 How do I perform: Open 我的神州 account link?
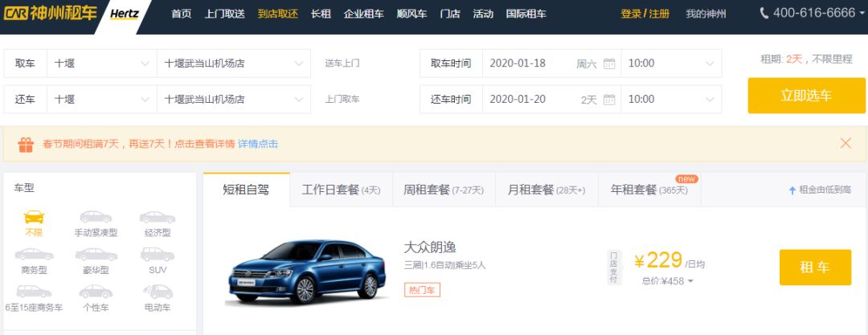[x=706, y=14]
